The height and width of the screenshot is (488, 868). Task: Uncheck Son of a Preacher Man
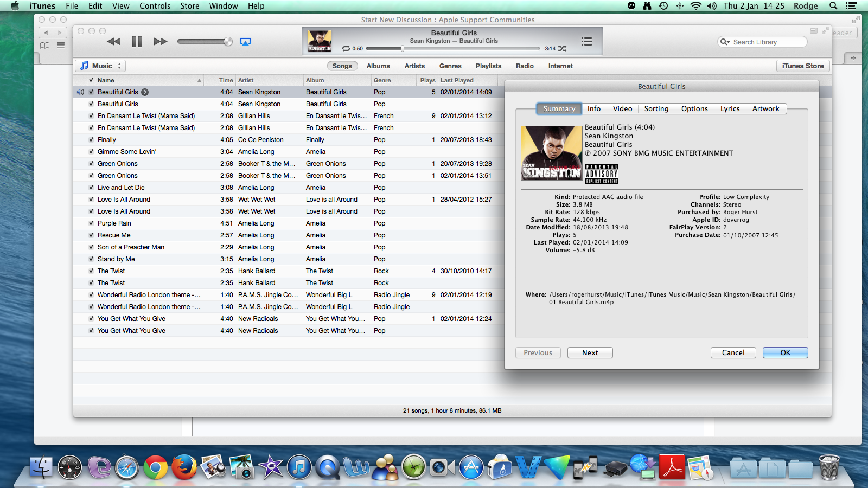click(91, 247)
